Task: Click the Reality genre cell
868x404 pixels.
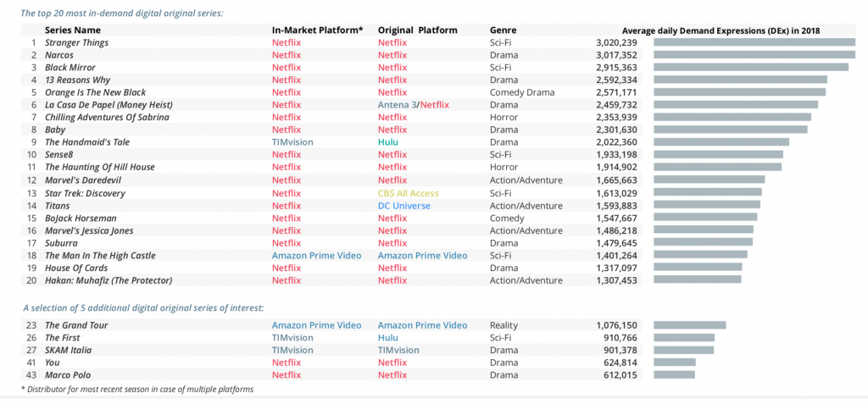Action: click(504, 325)
